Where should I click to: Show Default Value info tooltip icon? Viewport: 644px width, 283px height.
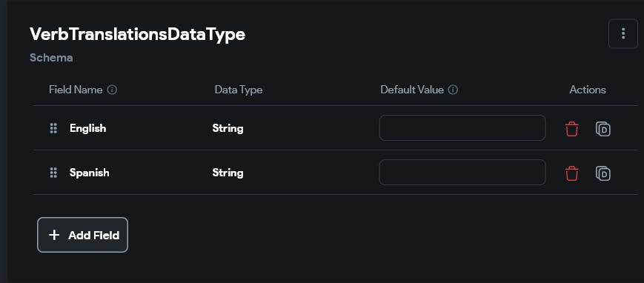pos(453,90)
